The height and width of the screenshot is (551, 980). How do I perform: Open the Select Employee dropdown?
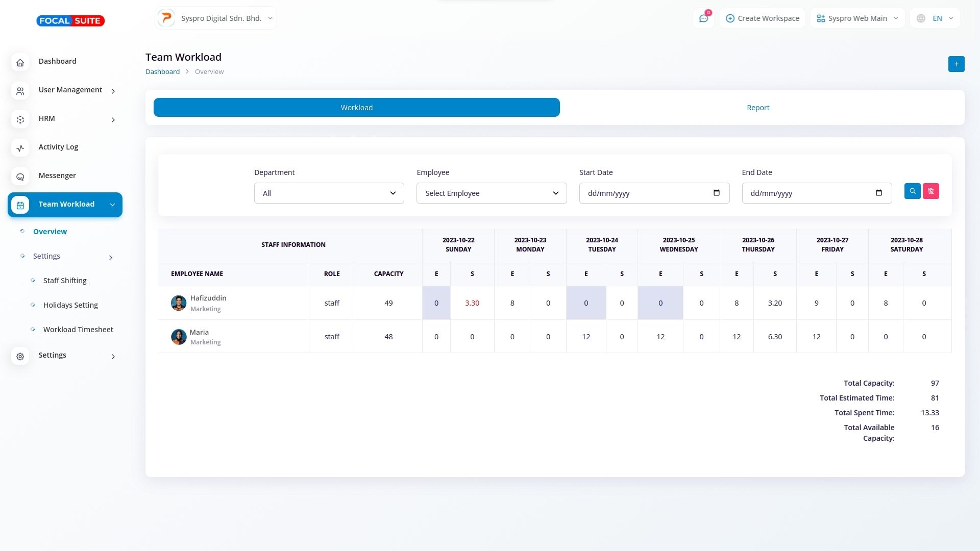pos(491,193)
